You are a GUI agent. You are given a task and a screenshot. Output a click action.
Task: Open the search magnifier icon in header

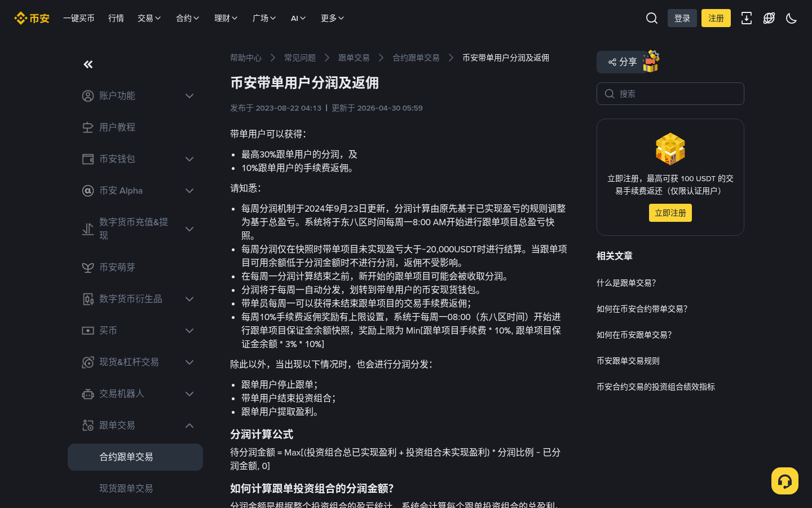pyautogui.click(x=652, y=18)
